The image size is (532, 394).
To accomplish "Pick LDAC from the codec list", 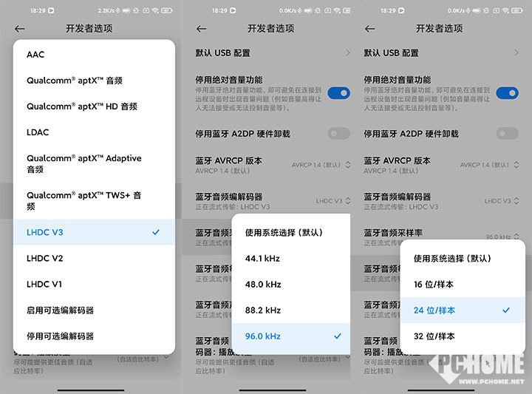I will pyautogui.click(x=94, y=132).
